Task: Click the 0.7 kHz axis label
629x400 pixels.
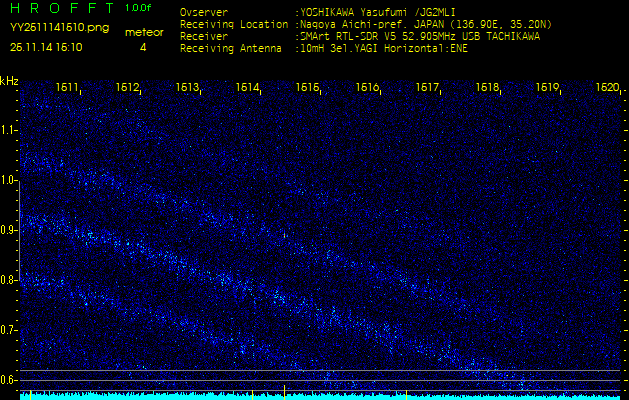Action: tap(8, 330)
